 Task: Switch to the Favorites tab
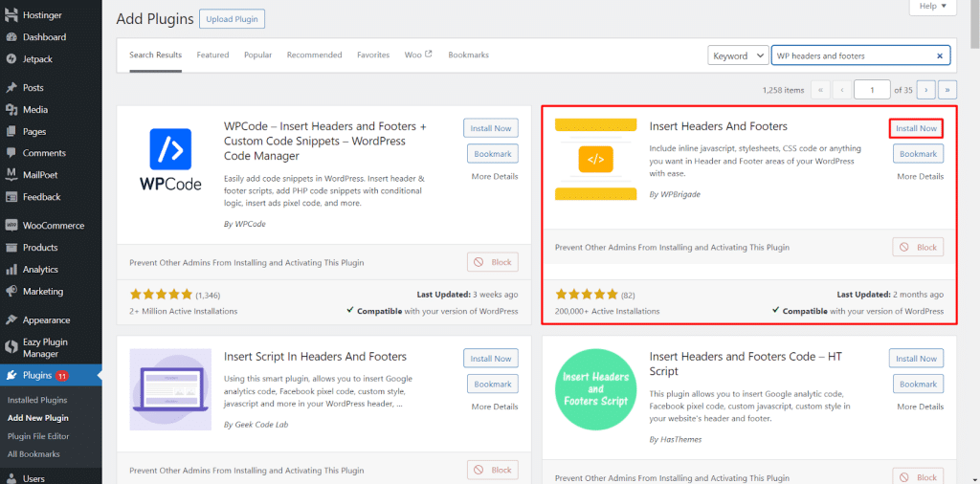point(373,55)
